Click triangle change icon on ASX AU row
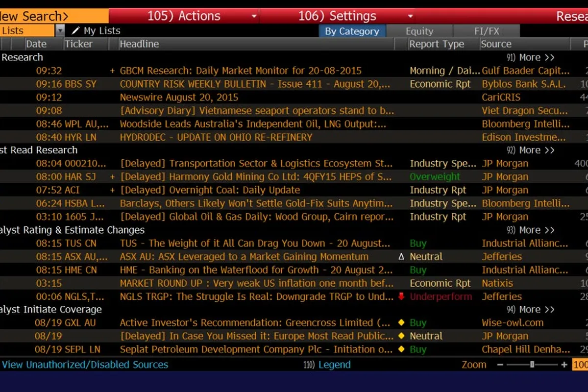The width and height of the screenshot is (588, 392). click(402, 257)
